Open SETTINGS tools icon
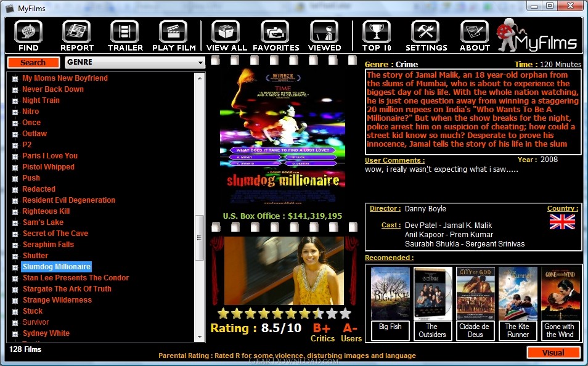 click(x=427, y=36)
